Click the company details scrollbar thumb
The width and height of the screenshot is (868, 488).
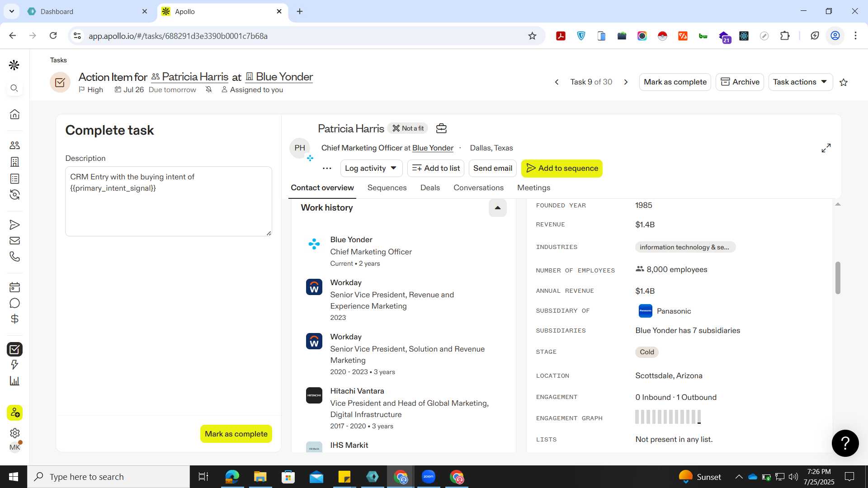pyautogui.click(x=837, y=277)
